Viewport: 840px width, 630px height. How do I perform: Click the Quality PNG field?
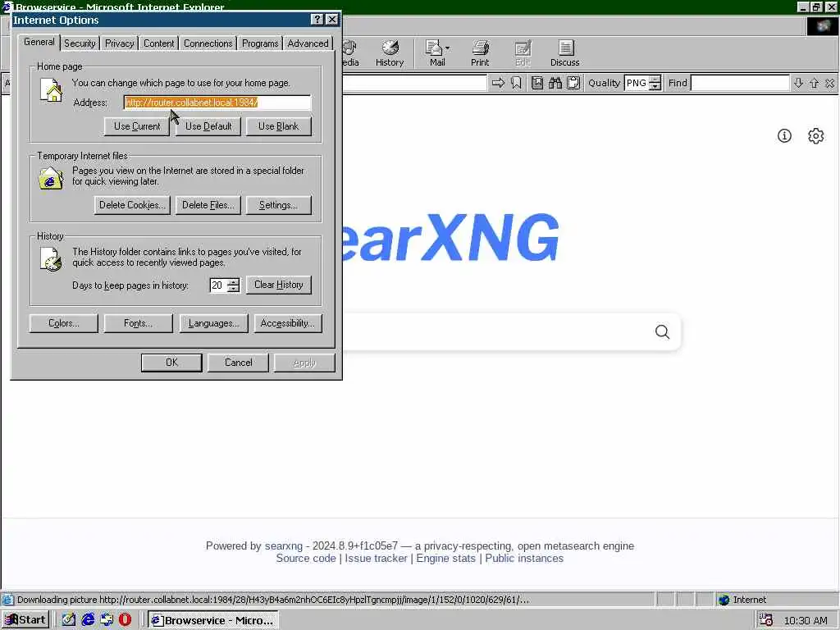point(637,83)
